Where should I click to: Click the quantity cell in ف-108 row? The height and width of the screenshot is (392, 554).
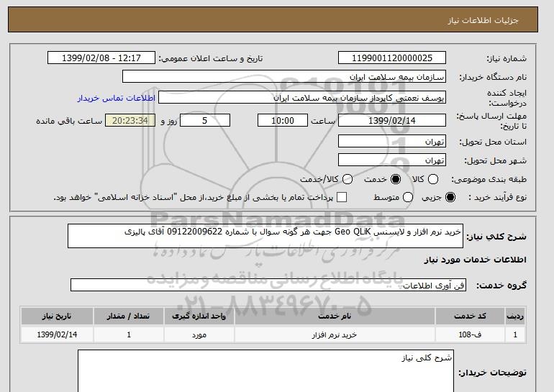[129, 334]
